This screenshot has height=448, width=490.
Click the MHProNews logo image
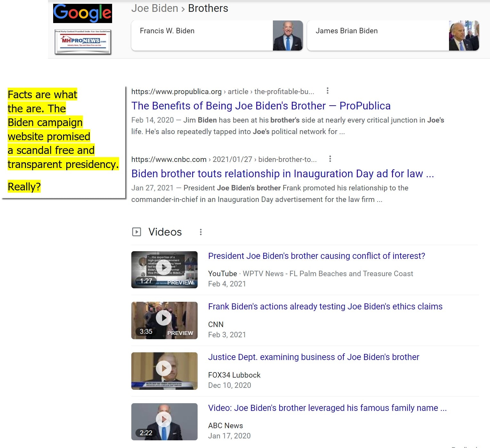point(83,42)
